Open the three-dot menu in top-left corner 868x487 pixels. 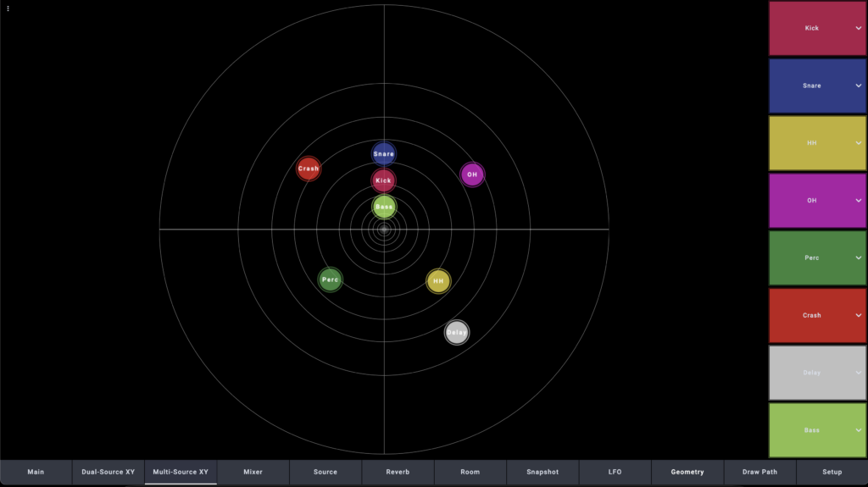[x=8, y=8]
